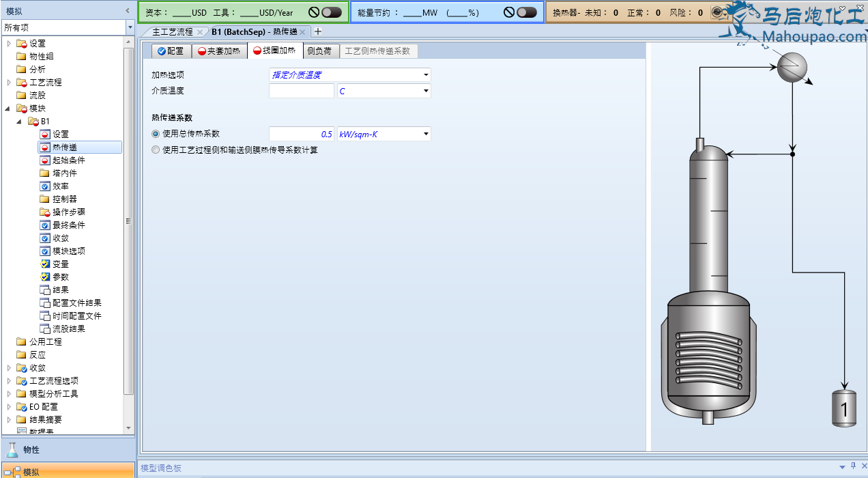Click the 物性 flask icon panel button
Screen dimensions: 868x478
point(14,449)
